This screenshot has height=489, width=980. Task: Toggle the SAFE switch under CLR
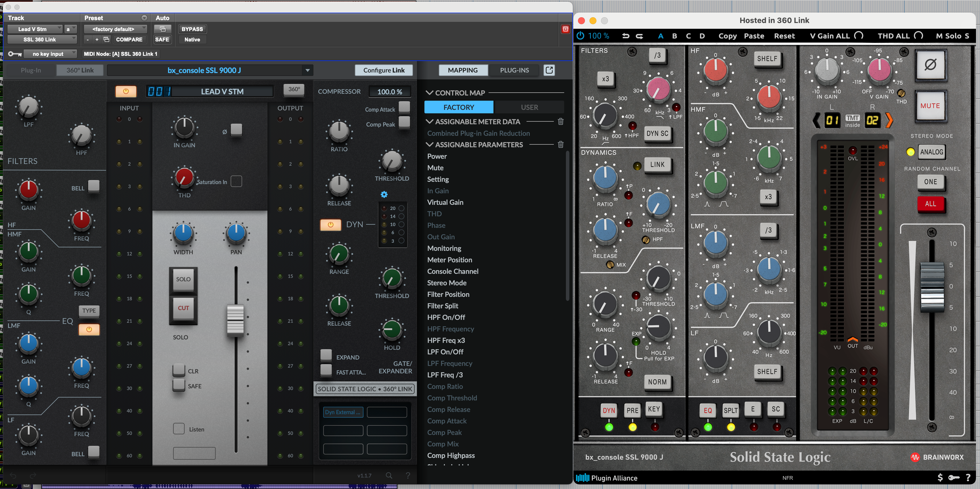(x=179, y=385)
